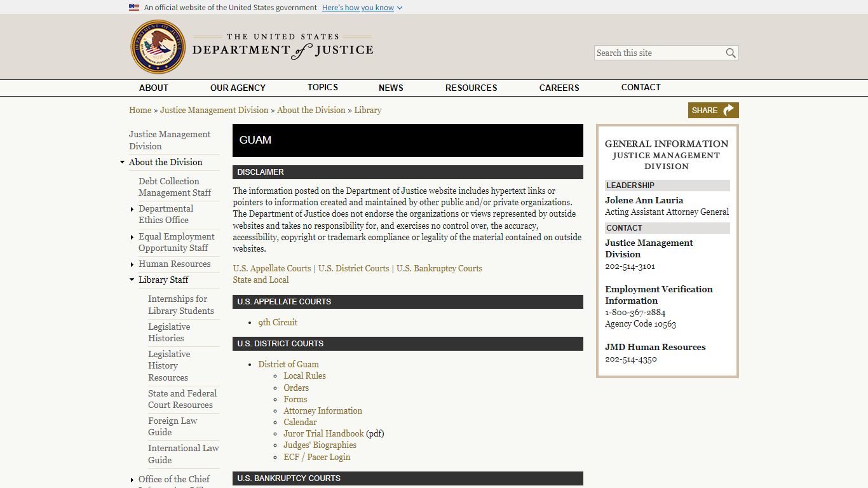The width and height of the screenshot is (868, 488).
Task: Open Justice Management Division breadcrumb
Action: pos(214,110)
